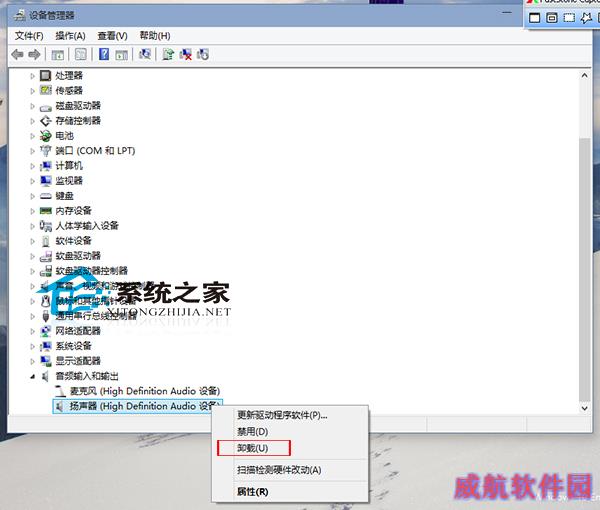
Task: Expand the 系统设备 node arrow
Action: click(33, 346)
